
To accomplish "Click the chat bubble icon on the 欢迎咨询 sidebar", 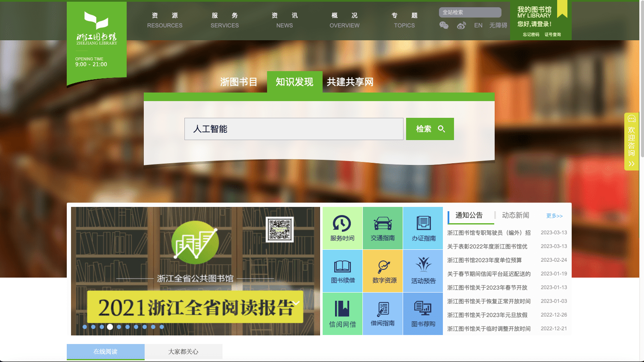I will click(632, 119).
